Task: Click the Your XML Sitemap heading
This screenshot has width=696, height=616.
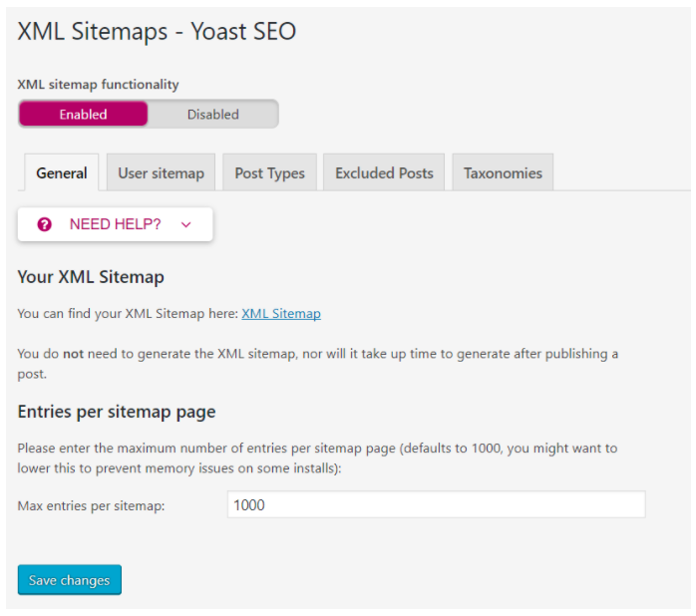Action: pos(91,277)
